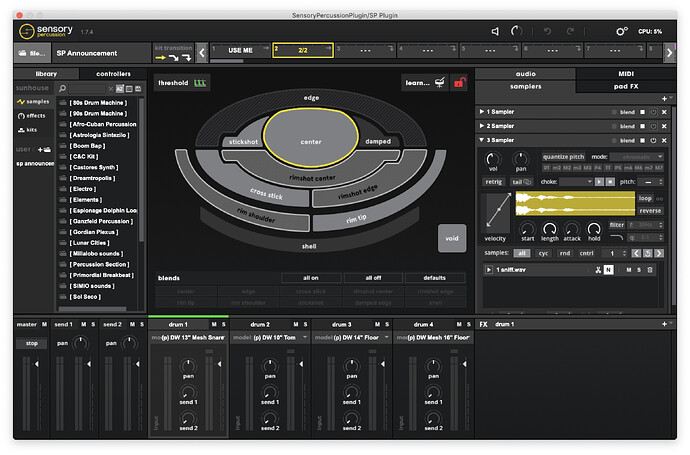Click the red unlock padlock icon

point(459,82)
